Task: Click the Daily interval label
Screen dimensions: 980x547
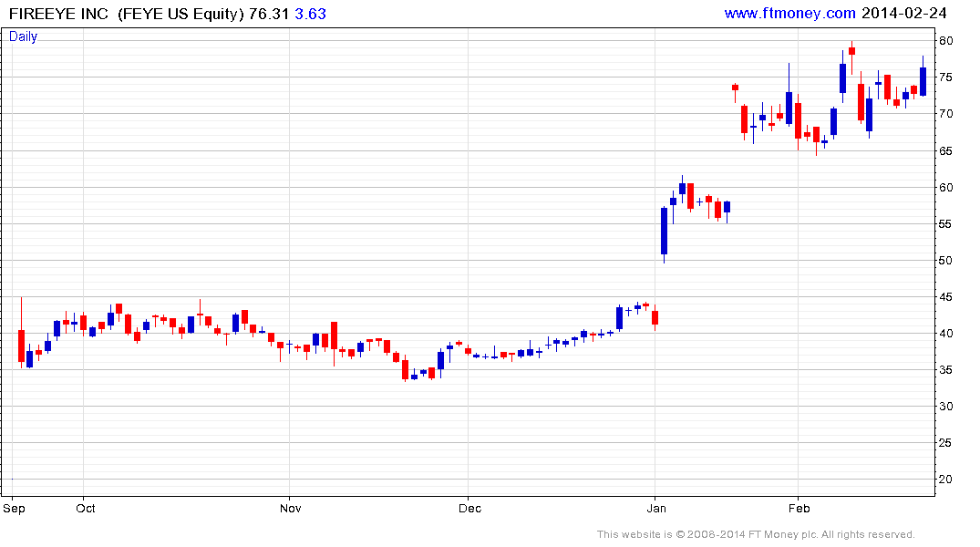Action: (x=23, y=36)
